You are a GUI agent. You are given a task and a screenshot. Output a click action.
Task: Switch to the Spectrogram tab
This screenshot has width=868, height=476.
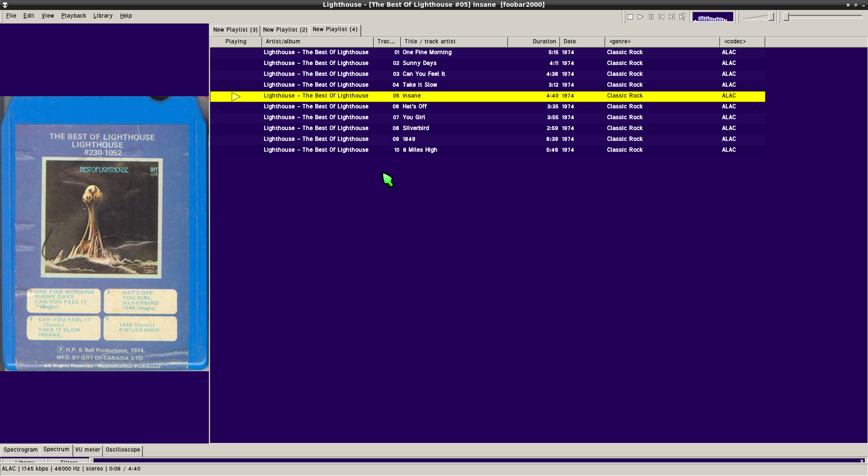tap(21, 450)
